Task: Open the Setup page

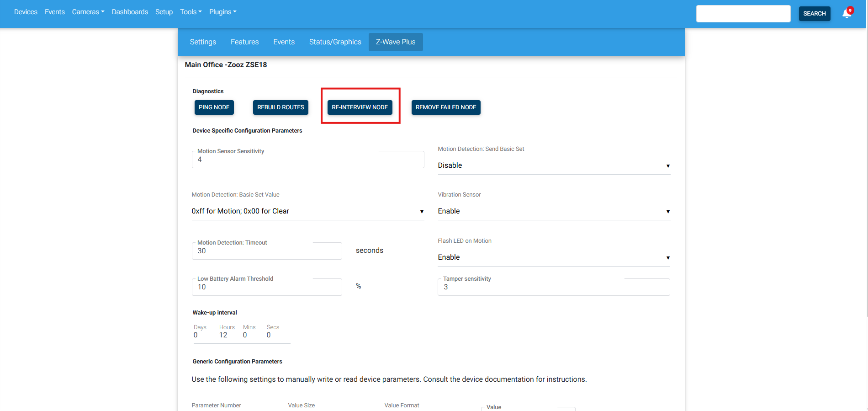Action: pyautogui.click(x=164, y=12)
